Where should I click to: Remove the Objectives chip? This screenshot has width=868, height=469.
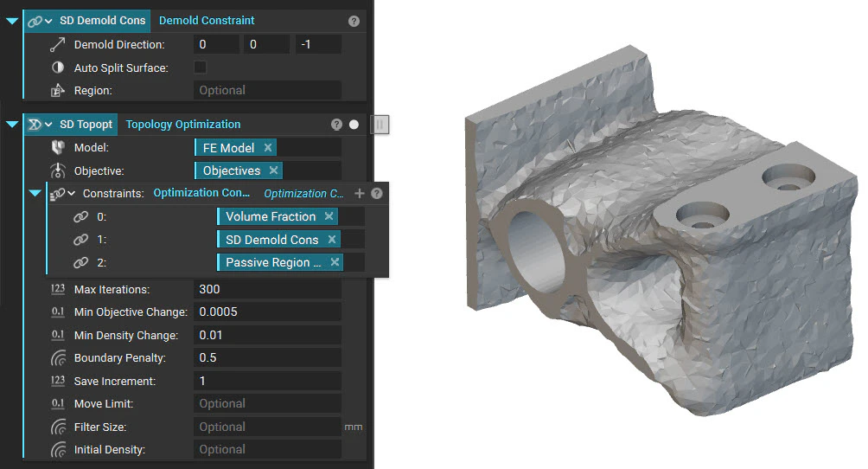pyautogui.click(x=273, y=170)
